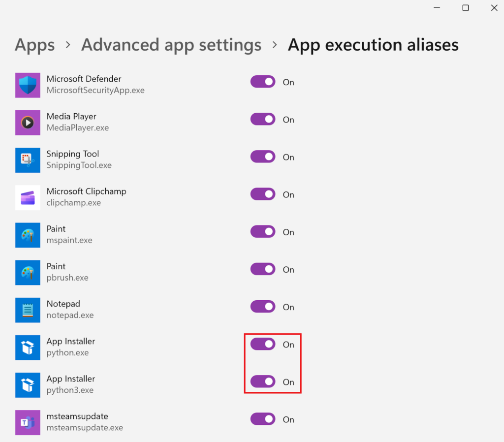504x442 pixels.
Task: Click the Media Player app icon
Action: point(28,123)
